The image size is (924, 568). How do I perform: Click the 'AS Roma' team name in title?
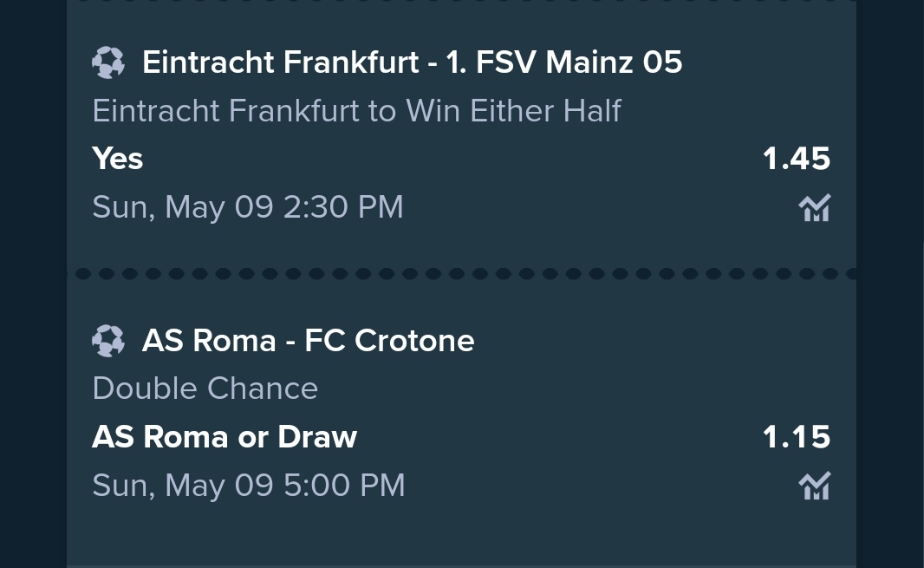tap(209, 340)
